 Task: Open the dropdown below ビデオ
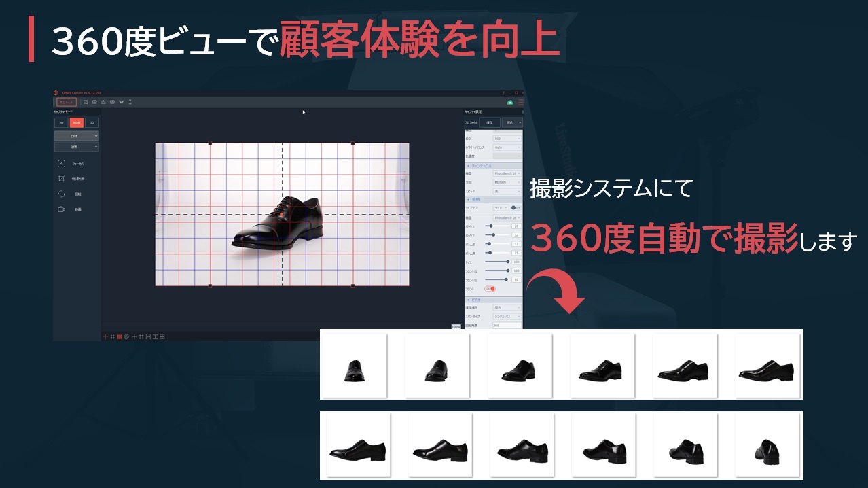tap(77, 147)
